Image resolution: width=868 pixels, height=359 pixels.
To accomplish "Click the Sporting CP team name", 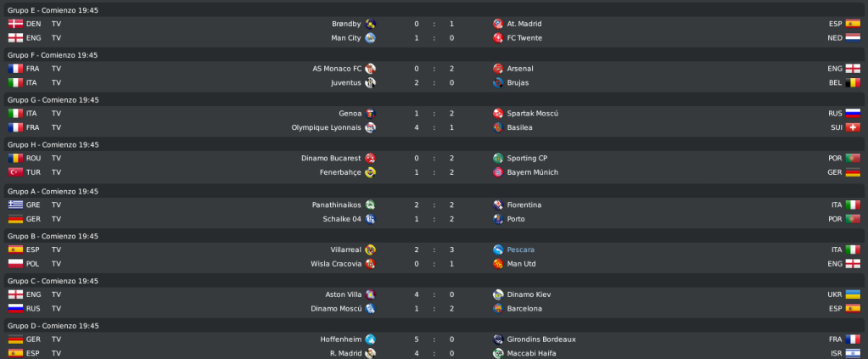I will (x=527, y=159).
